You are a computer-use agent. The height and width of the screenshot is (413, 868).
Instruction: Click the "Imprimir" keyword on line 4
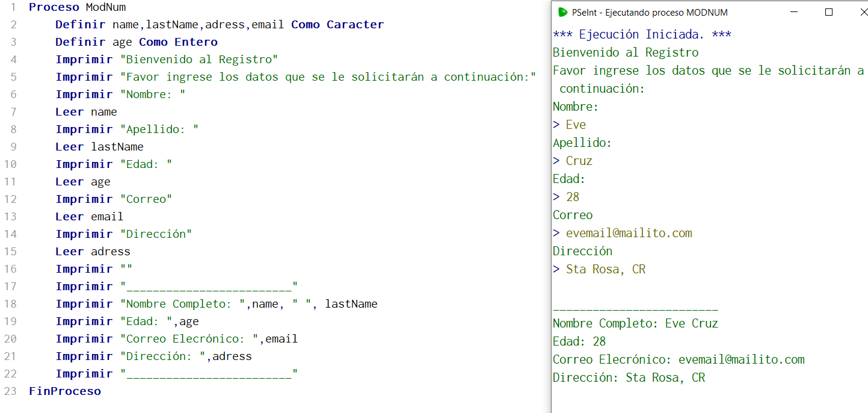84,59
